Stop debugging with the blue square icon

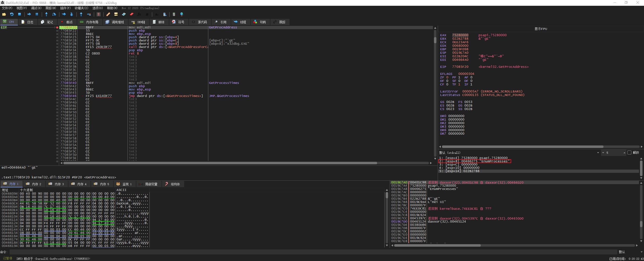tap(19, 14)
